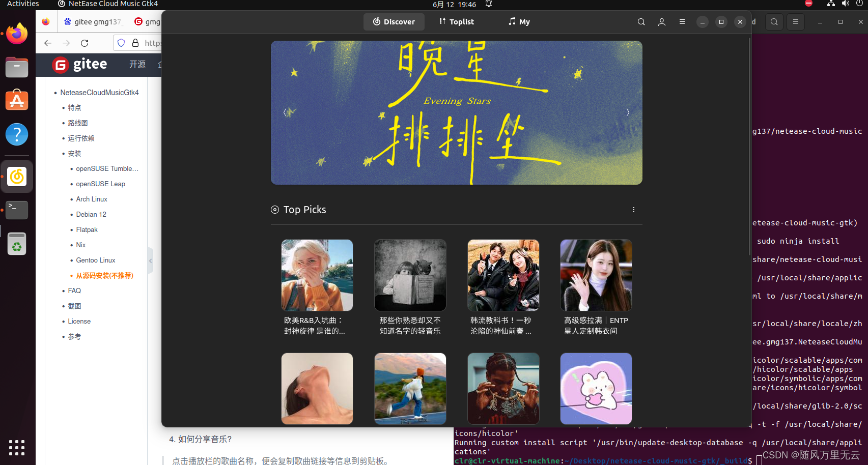Open the user account icon in NetEase header
The width and height of the screenshot is (868, 465).
[661, 22]
